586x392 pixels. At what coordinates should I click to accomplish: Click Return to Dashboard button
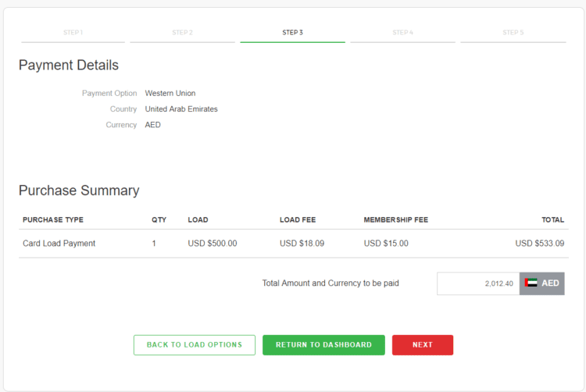coord(323,345)
